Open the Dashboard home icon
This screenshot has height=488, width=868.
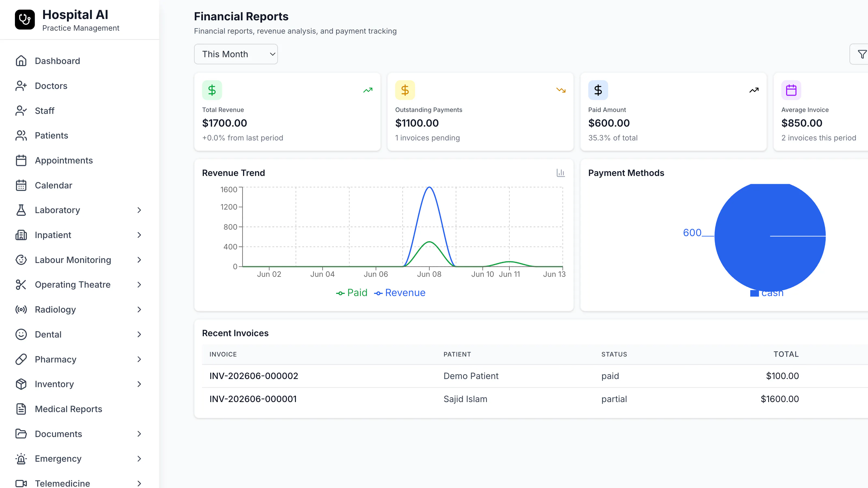tap(21, 61)
